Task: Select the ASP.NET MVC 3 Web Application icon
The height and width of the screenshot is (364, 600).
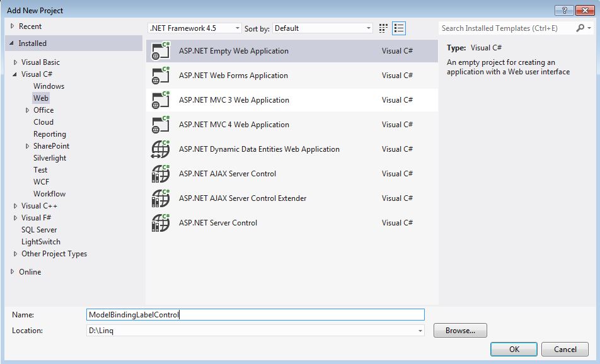Action: pyautogui.click(x=159, y=100)
